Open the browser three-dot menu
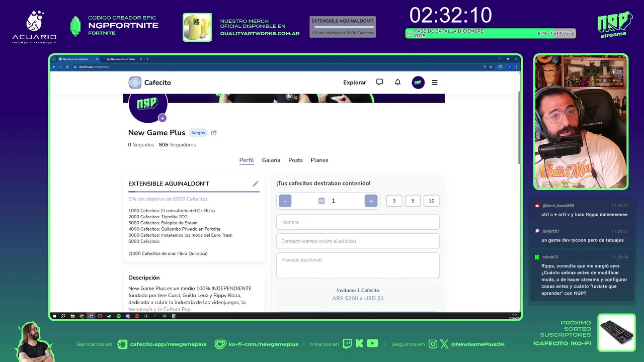The width and height of the screenshot is (644, 362). click(516, 66)
